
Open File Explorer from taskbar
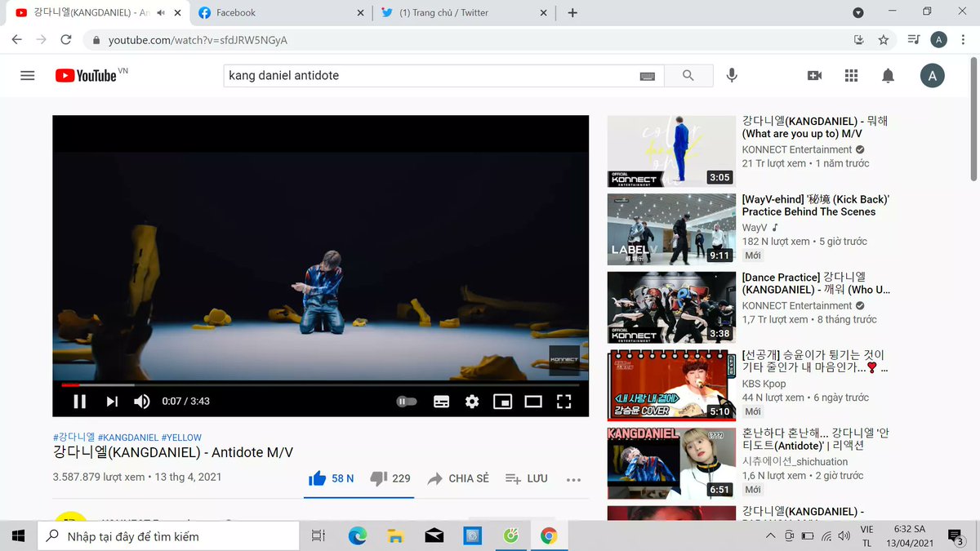(x=396, y=535)
